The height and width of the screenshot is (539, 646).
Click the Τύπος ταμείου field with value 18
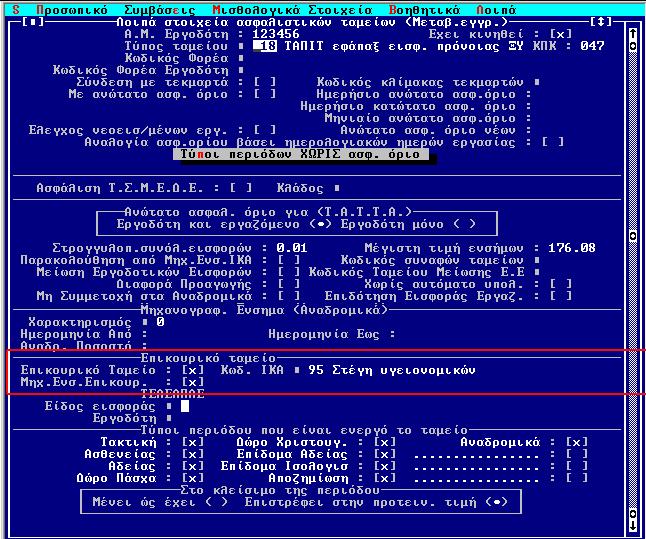(x=265, y=46)
